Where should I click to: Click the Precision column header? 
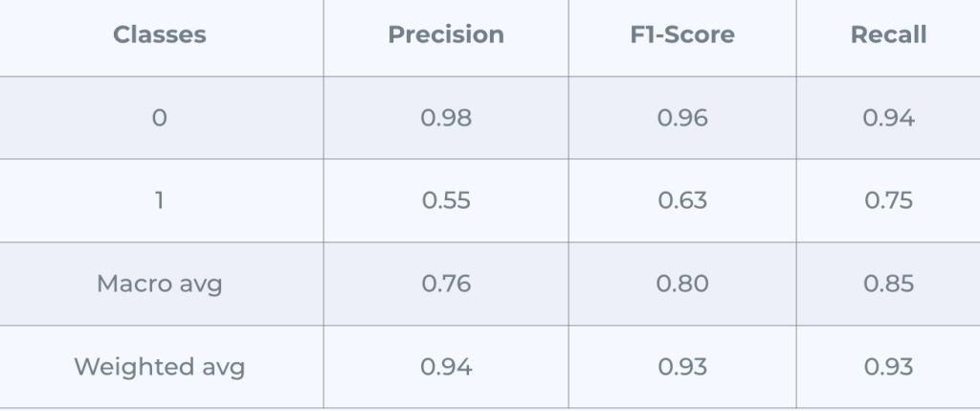click(446, 35)
